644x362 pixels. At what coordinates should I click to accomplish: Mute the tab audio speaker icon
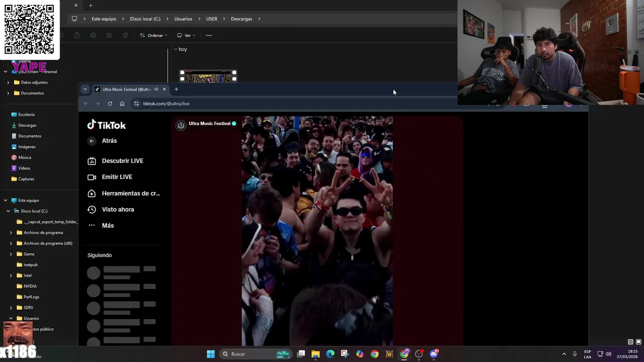[156, 89]
